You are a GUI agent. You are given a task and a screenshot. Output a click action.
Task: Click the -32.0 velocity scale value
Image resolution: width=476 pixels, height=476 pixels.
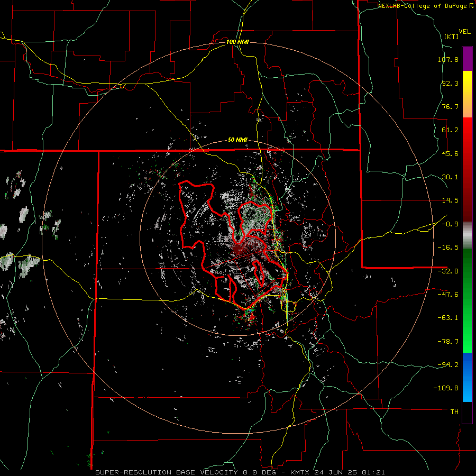coord(448,271)
